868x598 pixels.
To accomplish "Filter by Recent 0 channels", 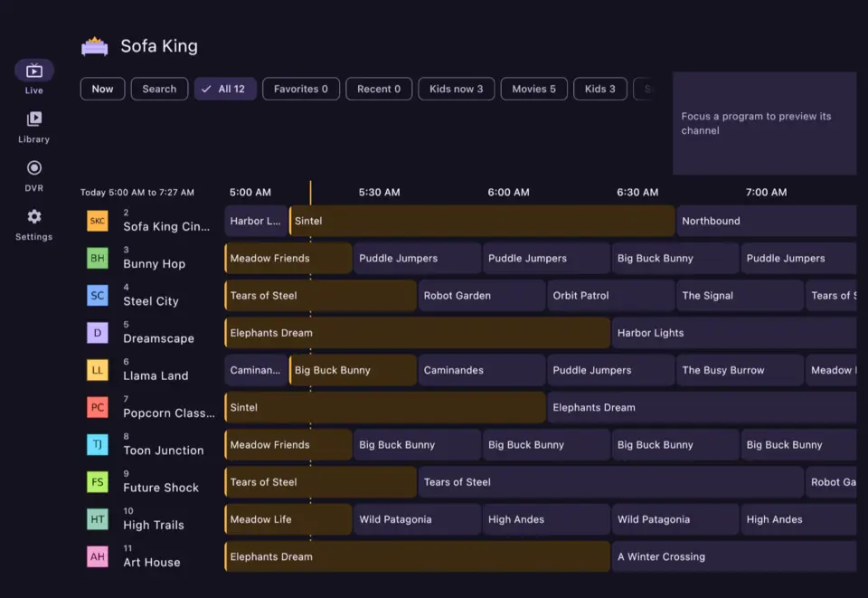I will [379, 89].
